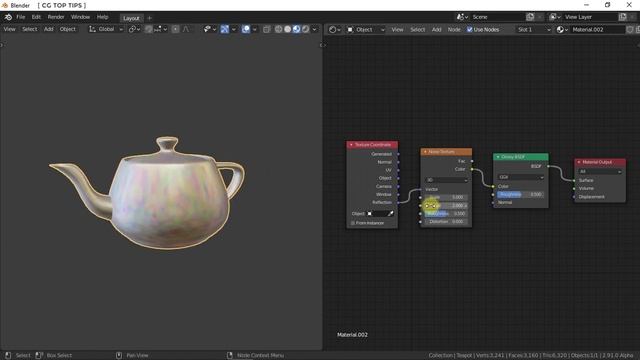This screenshot has height=360, width=640.
Task: Add a new workspace with plus icon
Action: [149, 18]
